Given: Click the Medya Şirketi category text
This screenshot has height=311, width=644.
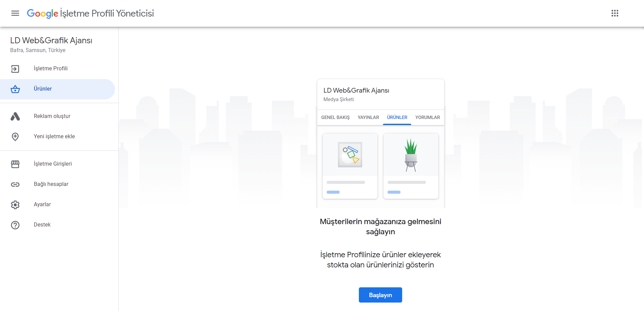Looking at the screenshot, I should (339, 99).
